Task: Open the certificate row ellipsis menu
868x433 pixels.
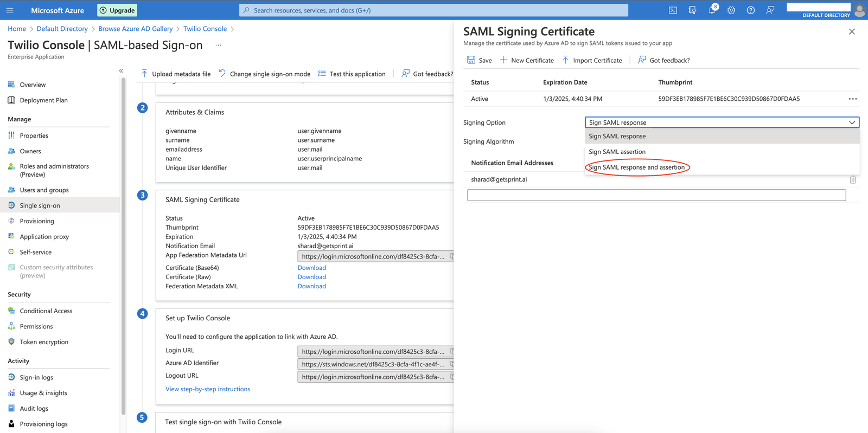Action: tap(852, 99)
